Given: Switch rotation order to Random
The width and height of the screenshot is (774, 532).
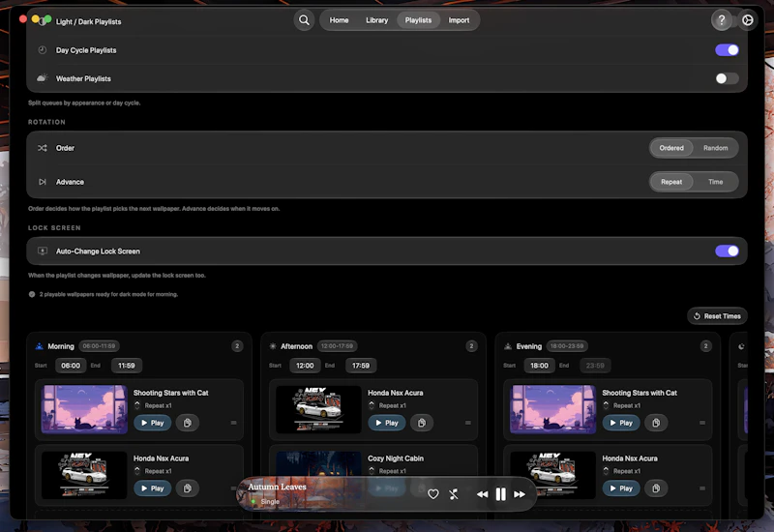Looking at the screenshot, I should click(x=715, y=148).
